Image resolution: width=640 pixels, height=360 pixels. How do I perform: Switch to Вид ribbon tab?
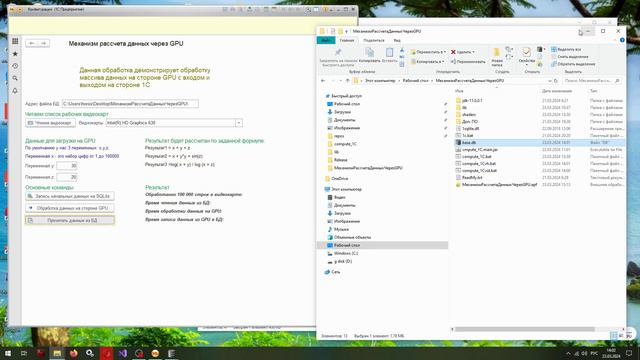coord(397,40)
